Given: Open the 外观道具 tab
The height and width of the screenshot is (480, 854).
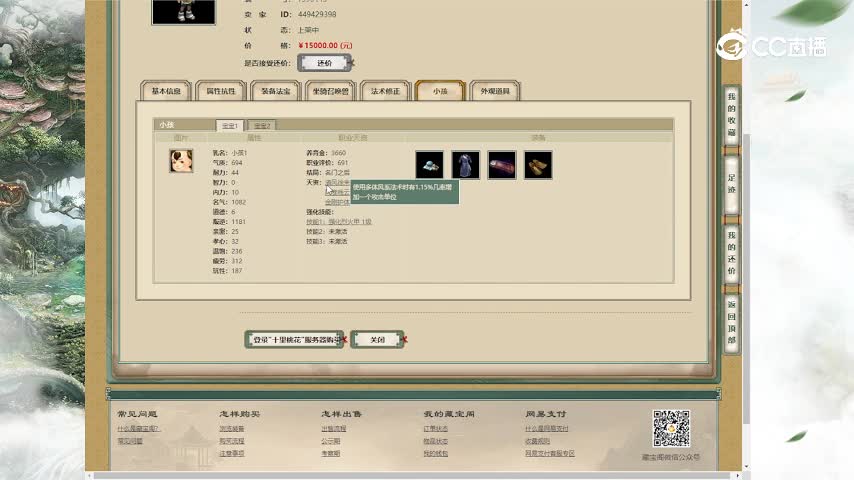Looking at the screenshot, I should pos(495,91).
